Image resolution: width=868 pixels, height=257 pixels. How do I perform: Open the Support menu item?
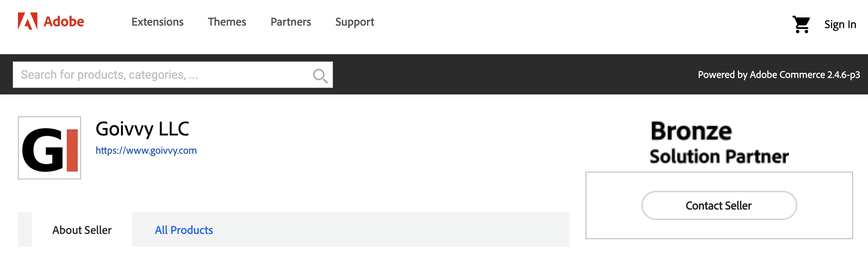tap(355, 22)
